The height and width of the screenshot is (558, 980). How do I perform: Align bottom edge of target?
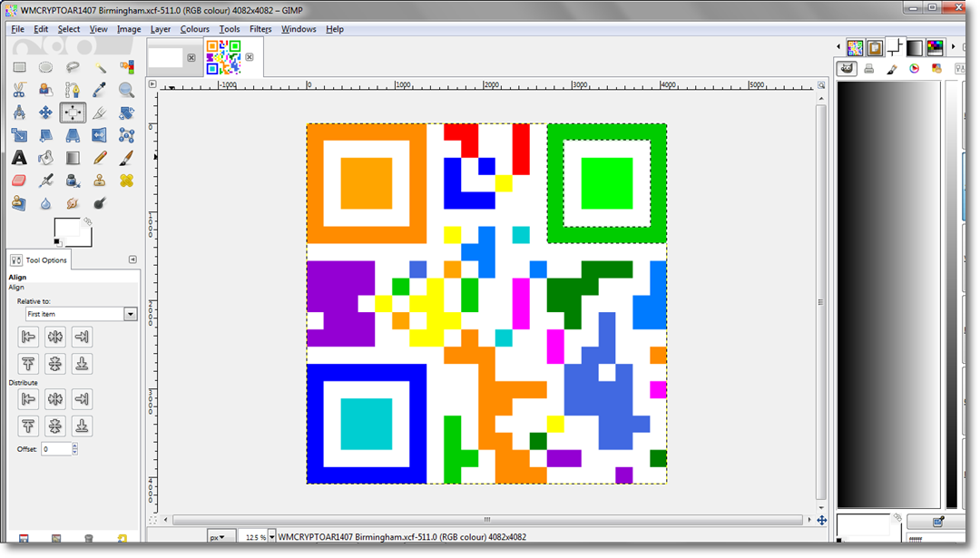point(82,364)
